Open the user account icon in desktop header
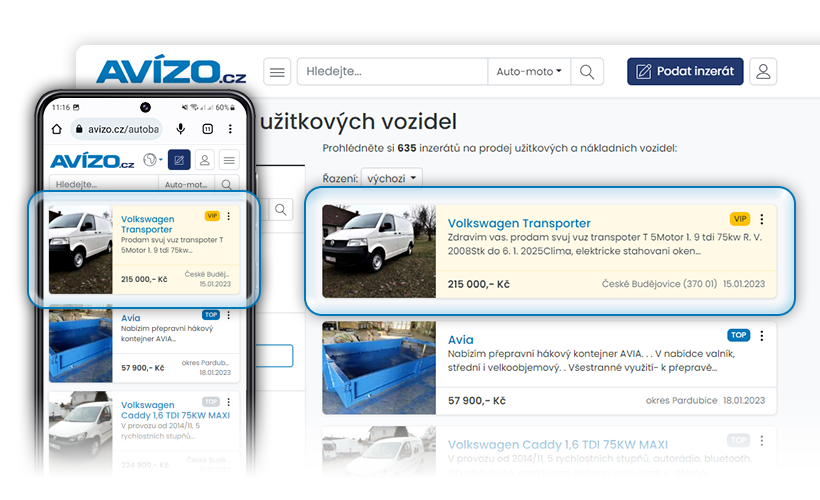 [x=763, y=72]
